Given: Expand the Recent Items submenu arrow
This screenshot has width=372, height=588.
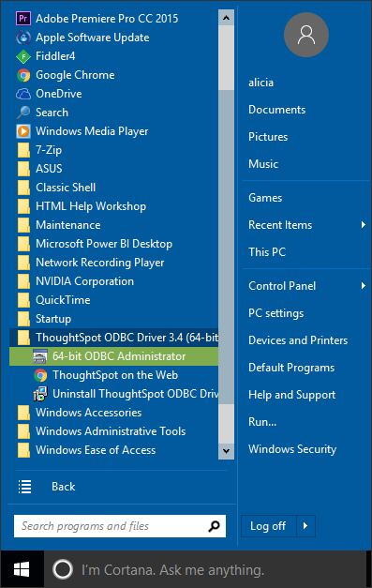Looking at the screenshot, I should pos(363,225).
